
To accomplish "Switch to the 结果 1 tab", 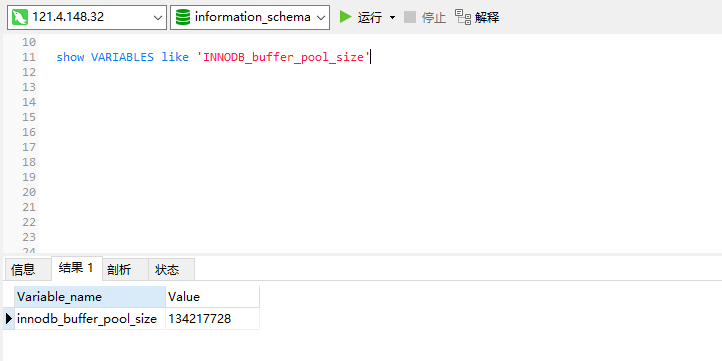I will [x=76, y=268].
